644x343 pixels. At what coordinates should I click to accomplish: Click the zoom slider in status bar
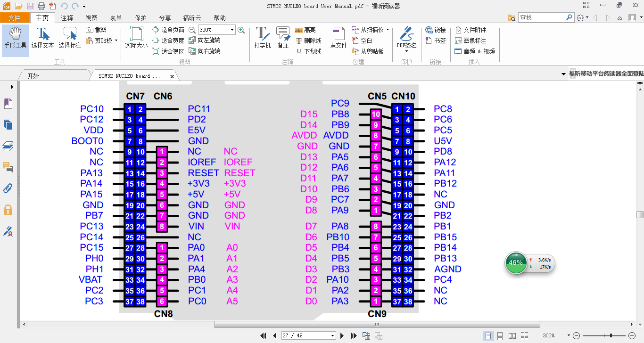[x=604, y=335]
